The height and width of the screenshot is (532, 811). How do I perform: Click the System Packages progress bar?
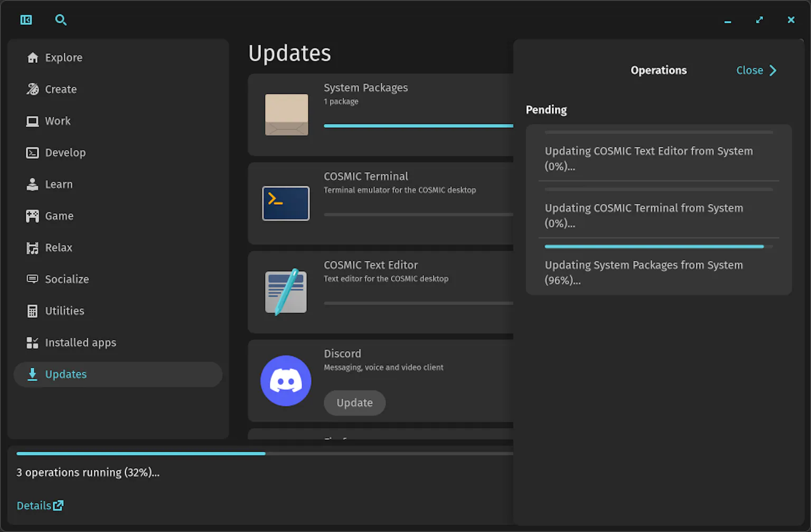[418, 126]
